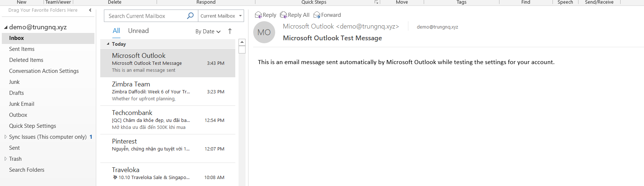Open the Pinterest email

168,149
